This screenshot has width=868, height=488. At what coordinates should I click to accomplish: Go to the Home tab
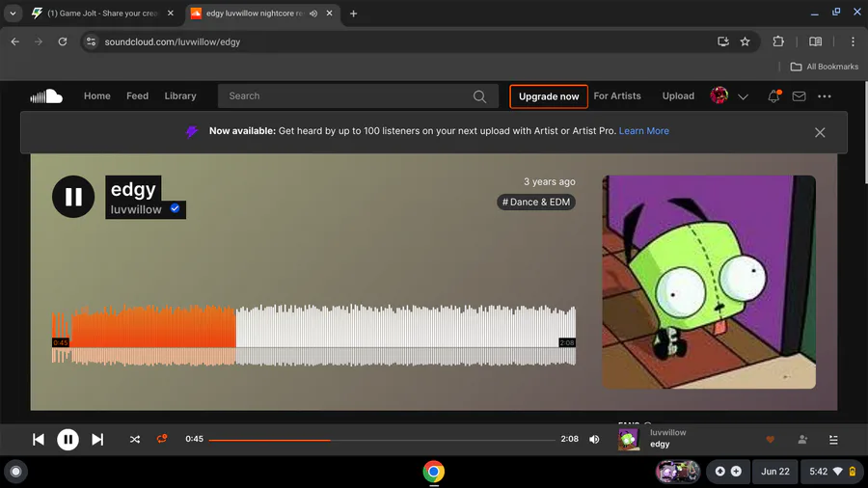tap(96, 95)
